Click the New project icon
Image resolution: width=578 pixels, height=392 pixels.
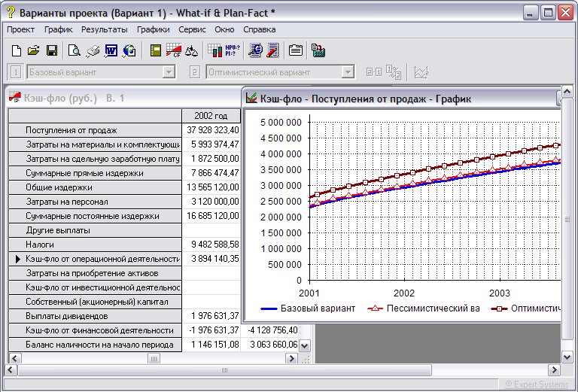pyautogui.click(x=17, y=50)
